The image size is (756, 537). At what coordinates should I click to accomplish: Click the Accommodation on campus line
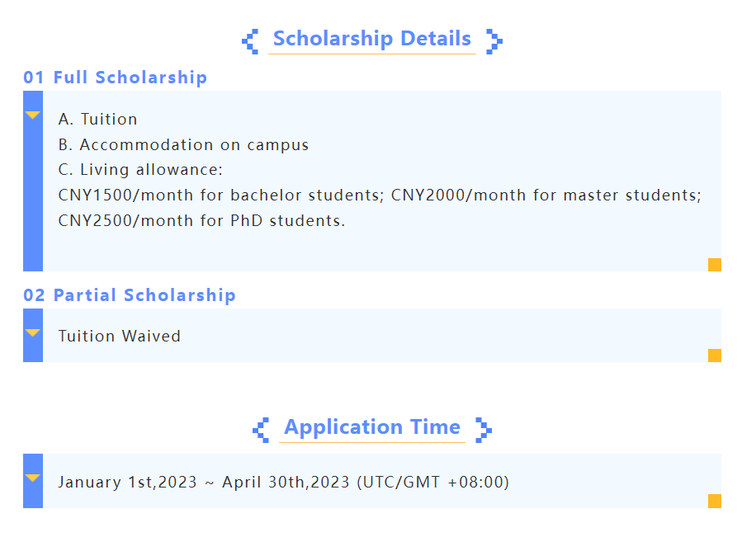183,145
